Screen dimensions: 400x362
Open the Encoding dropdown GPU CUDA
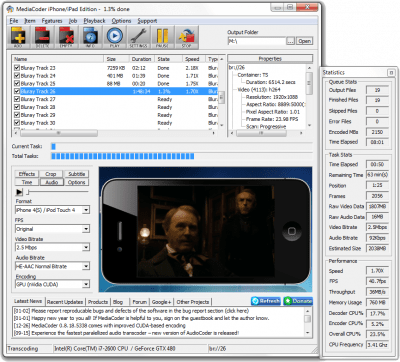[x=86, y=284]
